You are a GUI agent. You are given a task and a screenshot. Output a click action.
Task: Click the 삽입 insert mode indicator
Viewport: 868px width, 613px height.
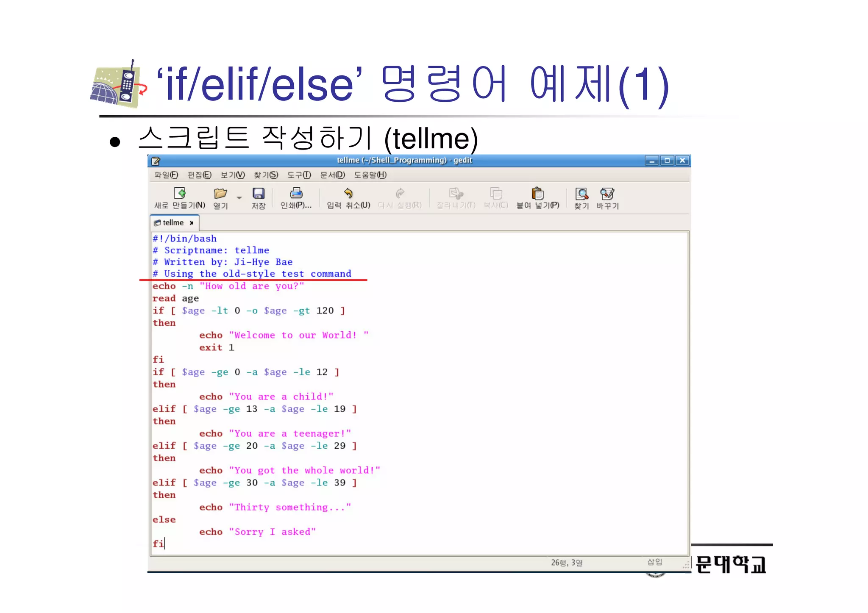655,562
